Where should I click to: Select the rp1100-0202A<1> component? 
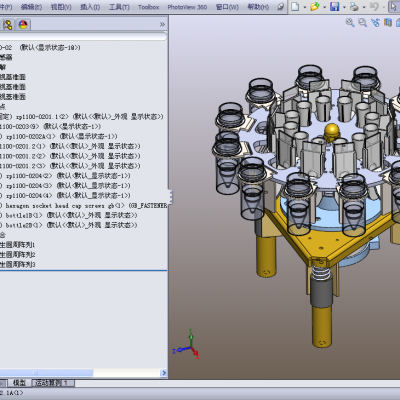pos(59,136)
